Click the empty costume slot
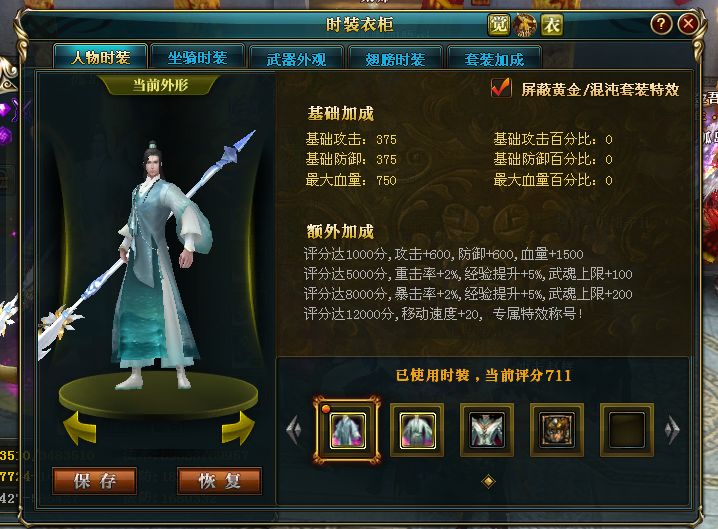The width and height of the screenshot is (718, 529). pyautogui.click(x=627, y=430)
